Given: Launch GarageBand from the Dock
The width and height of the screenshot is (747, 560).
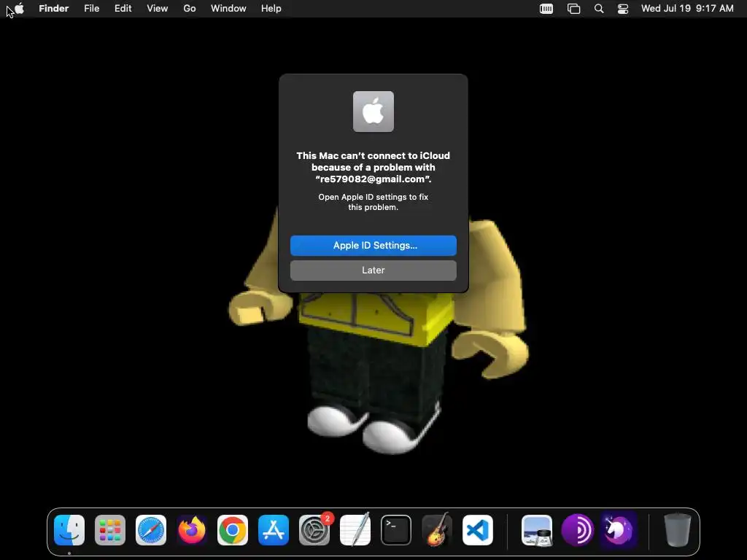Looking at the screenshot, I should tap(437, 530).
